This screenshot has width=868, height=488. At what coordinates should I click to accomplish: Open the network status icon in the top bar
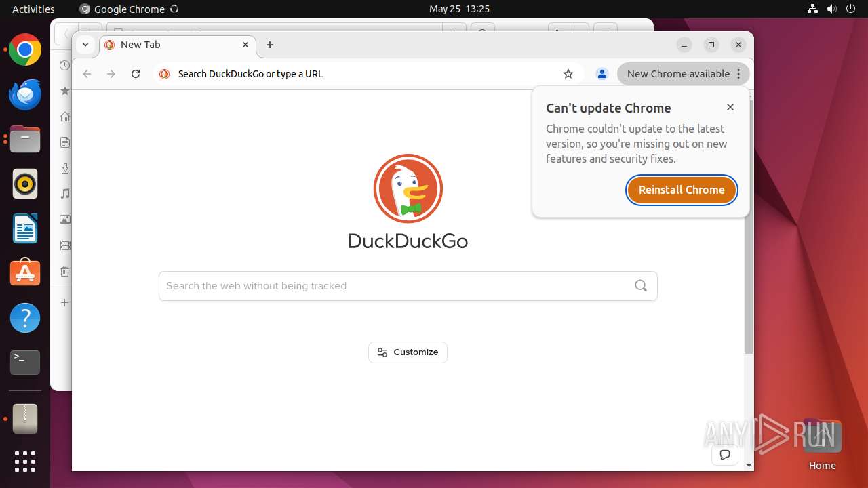[812, 9]
